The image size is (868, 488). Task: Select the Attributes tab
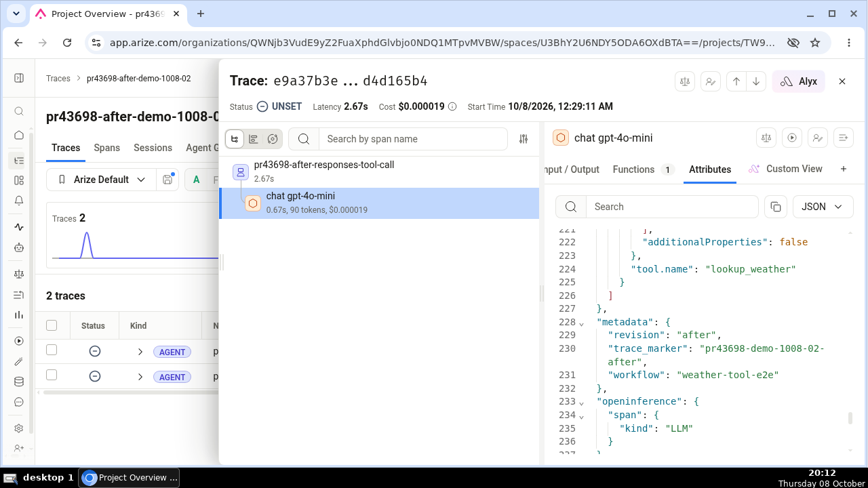pyautogui.click(x=710, y=169)
